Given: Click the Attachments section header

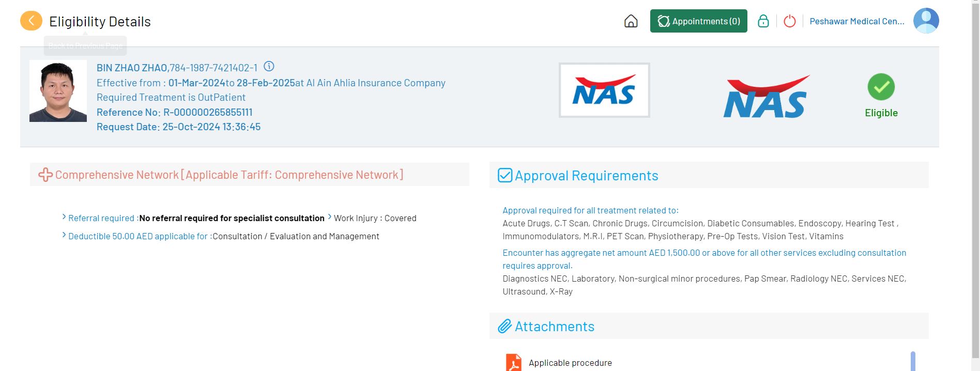Looking at the screenshot, I should tap(555, 327).
